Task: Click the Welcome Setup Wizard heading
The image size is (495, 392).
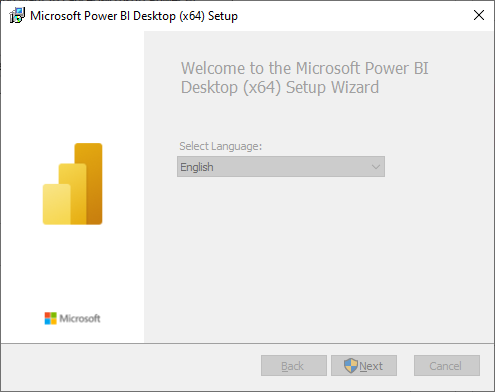Action: click(x=305, y=78)
